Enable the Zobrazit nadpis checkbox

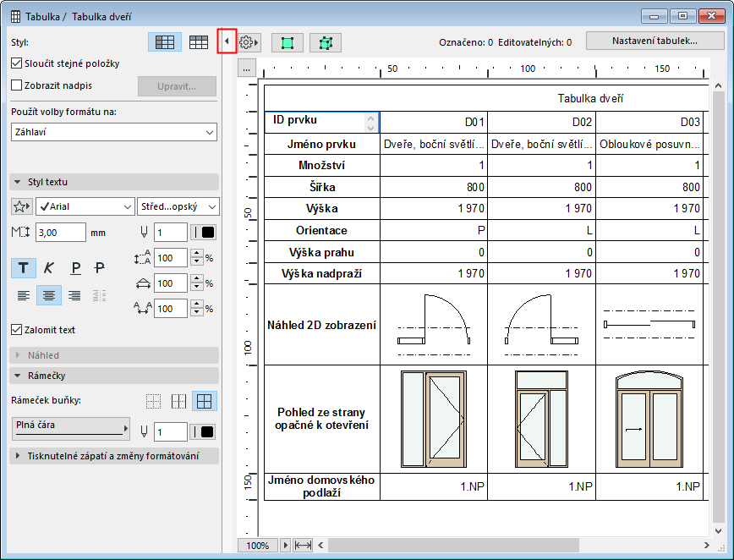coord(17,85)
